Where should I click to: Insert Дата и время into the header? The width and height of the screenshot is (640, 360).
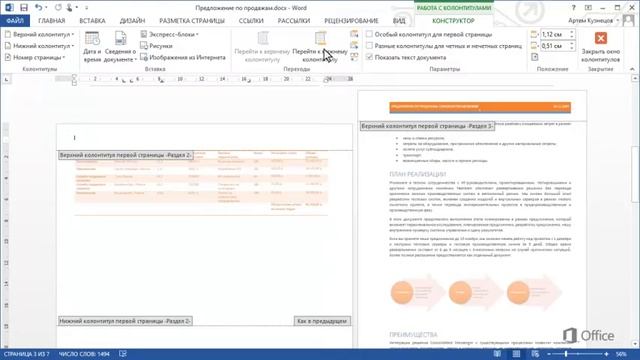pos(92,47)
